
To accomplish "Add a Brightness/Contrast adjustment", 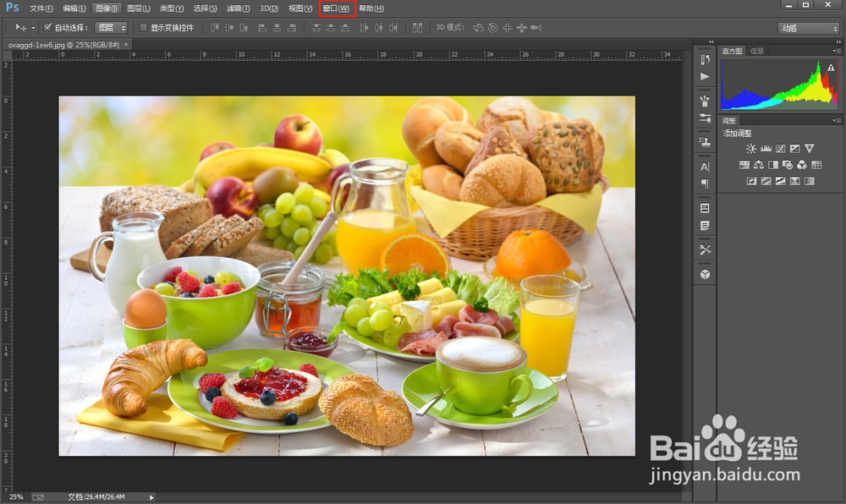I will coord(751,148).
